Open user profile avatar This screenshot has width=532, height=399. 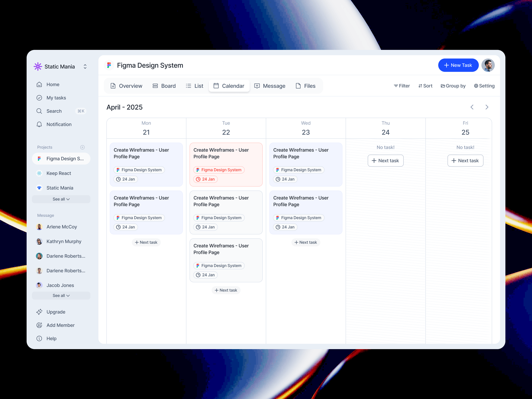click(488, 65)
